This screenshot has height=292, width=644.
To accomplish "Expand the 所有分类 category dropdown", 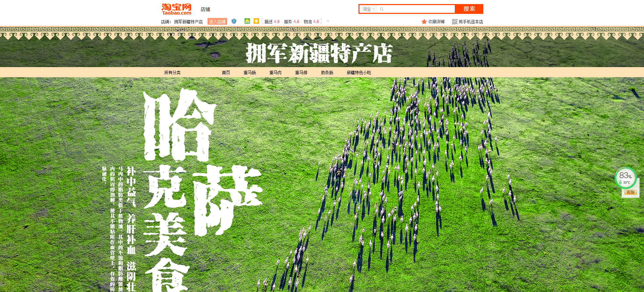I will coord(188,72).
